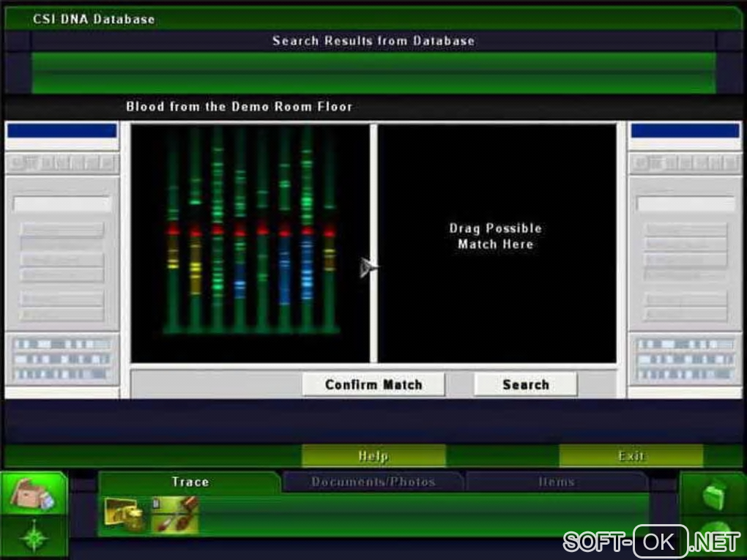Image resolution: width=747 pixels, height=560 pixels.
Task: Click the Search button
Action: [526, 384]
